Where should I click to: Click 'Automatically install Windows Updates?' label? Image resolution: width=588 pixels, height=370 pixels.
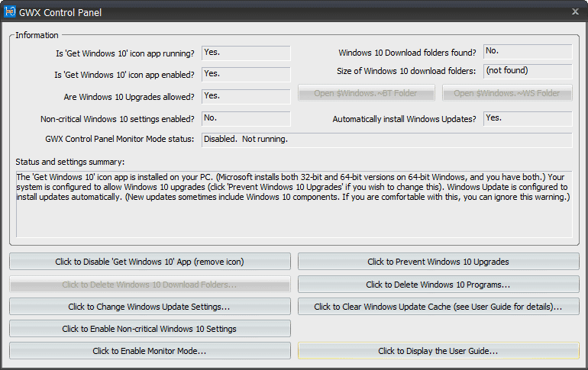(x=404, y=119)
